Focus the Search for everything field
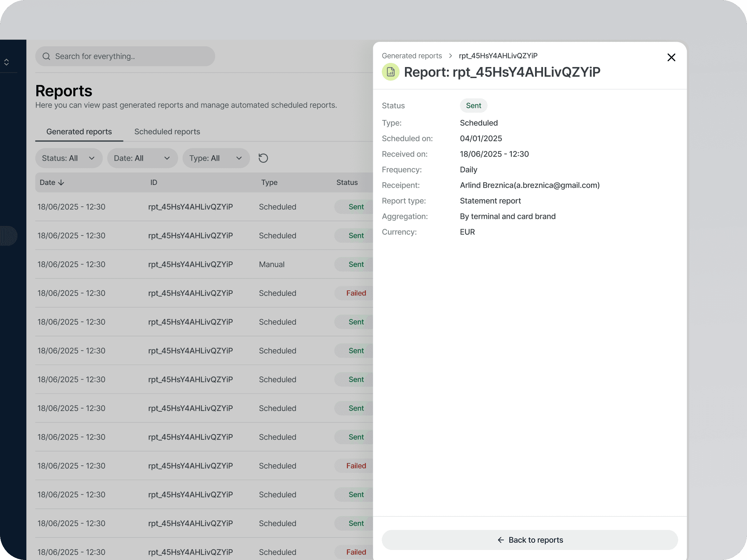Screen dimensions: 747x560 (x=131, y=56)
